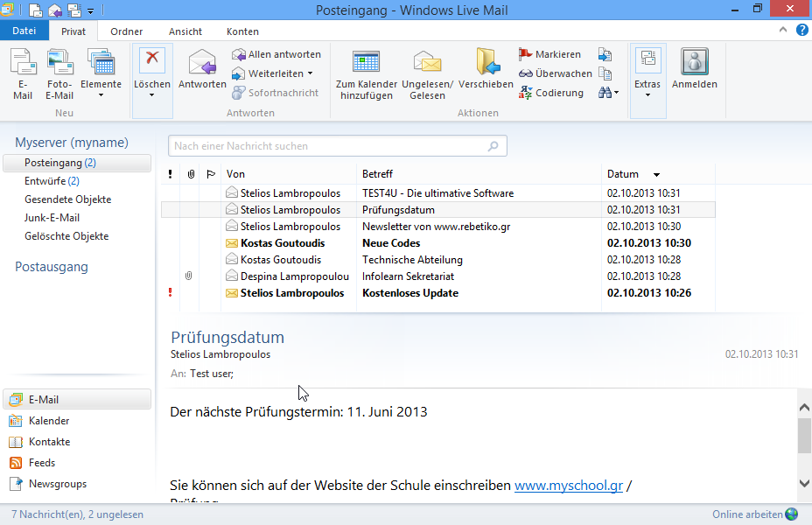The width and height of the screenshot is (812, 525).
Task: Click Allen antworten to reply all
Action: coord(276,54)
